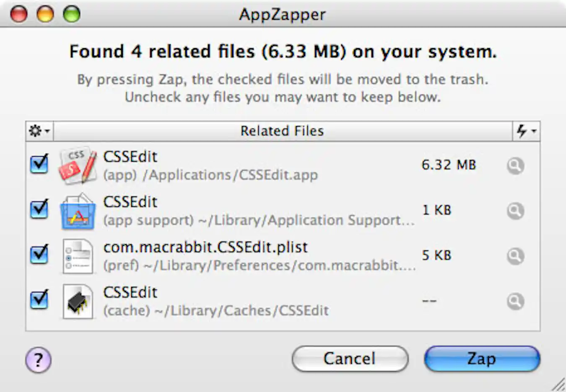Click the Related Files column header

point(282,131)
